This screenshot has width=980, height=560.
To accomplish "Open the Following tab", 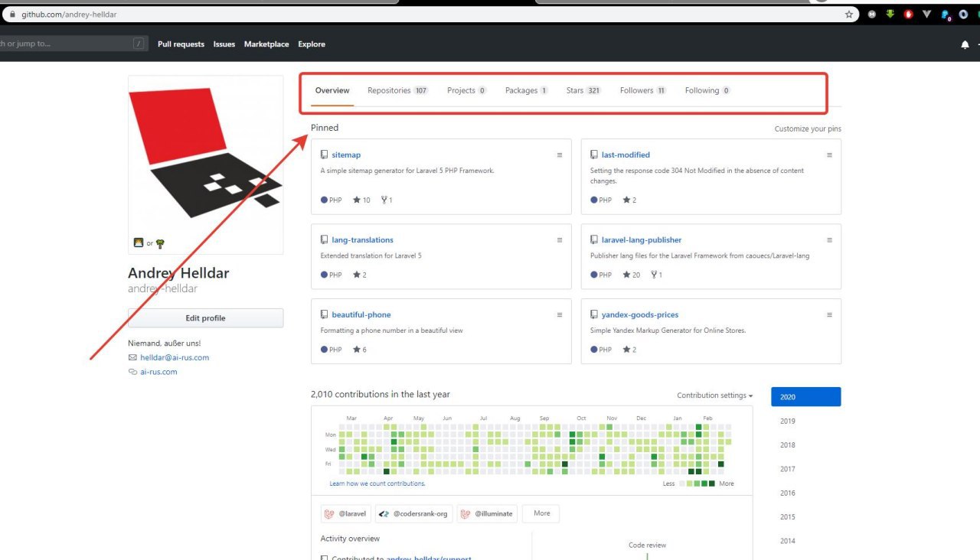I will coord(708,90).
